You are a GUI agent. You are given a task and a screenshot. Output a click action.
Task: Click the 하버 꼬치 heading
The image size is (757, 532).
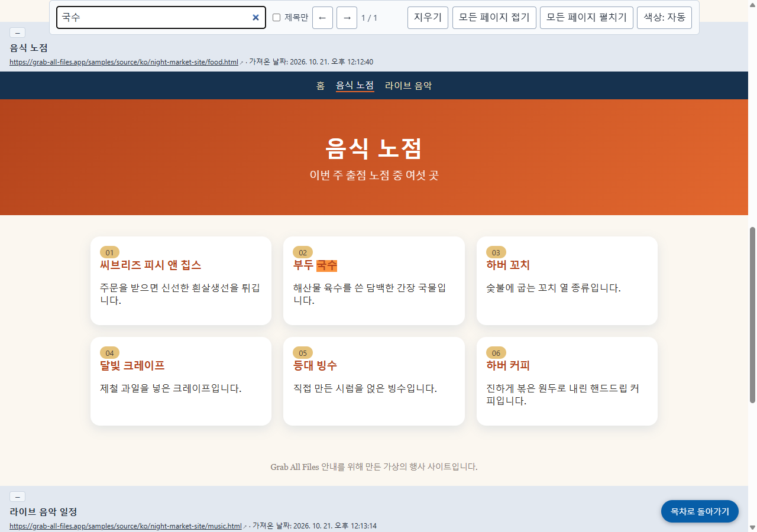[508, 265]
